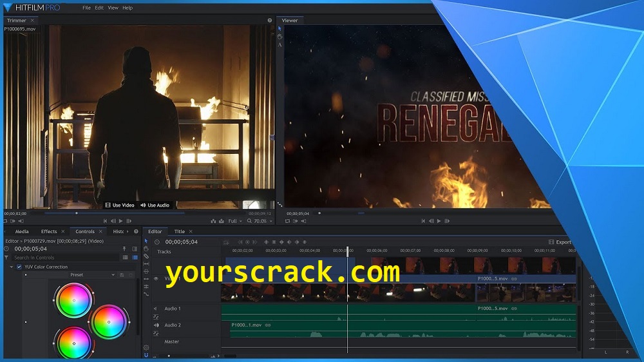Click the Export button in Editor
Viewport: 644px width, 362px height.
[x=560, y=242]
